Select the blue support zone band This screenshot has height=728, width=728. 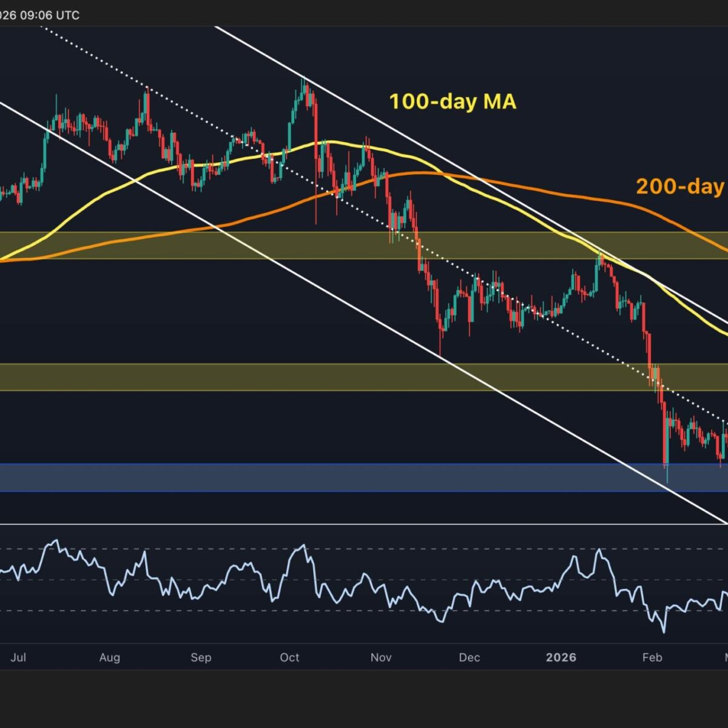(x=364, y=477)
